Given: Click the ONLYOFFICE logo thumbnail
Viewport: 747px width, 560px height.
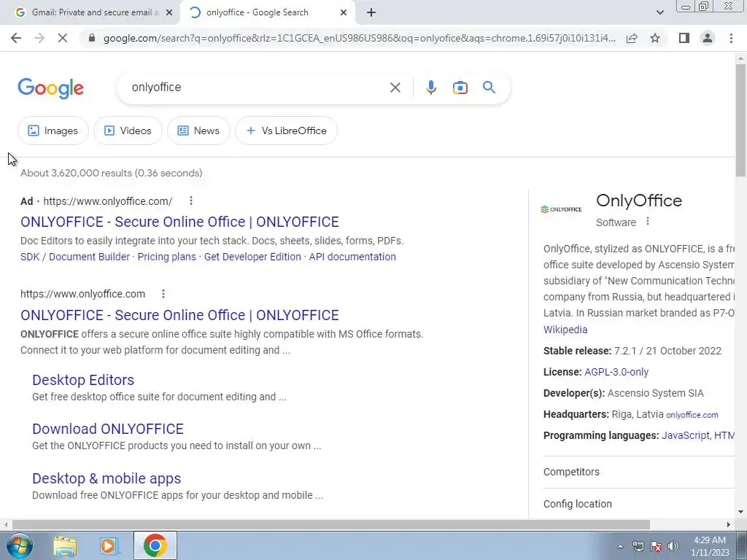Looking at the screenshot, I should pyautogui.click(x=561, y=209).
